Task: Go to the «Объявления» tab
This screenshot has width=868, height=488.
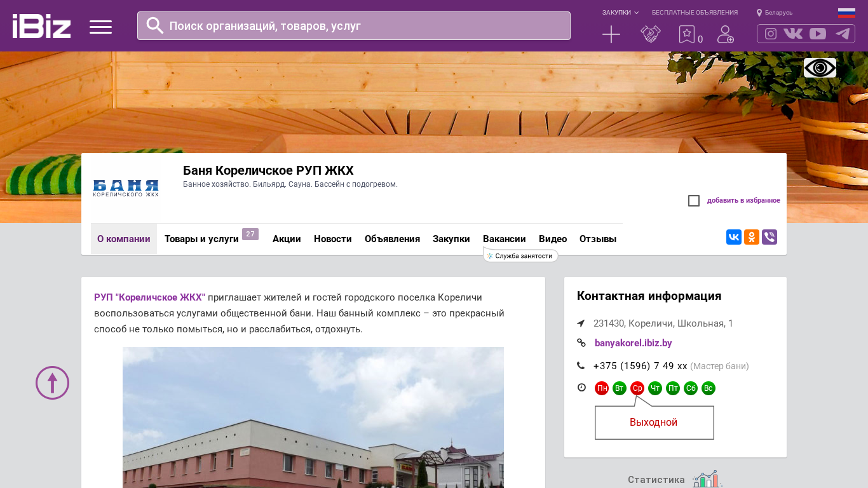Action: click(392, 239)
